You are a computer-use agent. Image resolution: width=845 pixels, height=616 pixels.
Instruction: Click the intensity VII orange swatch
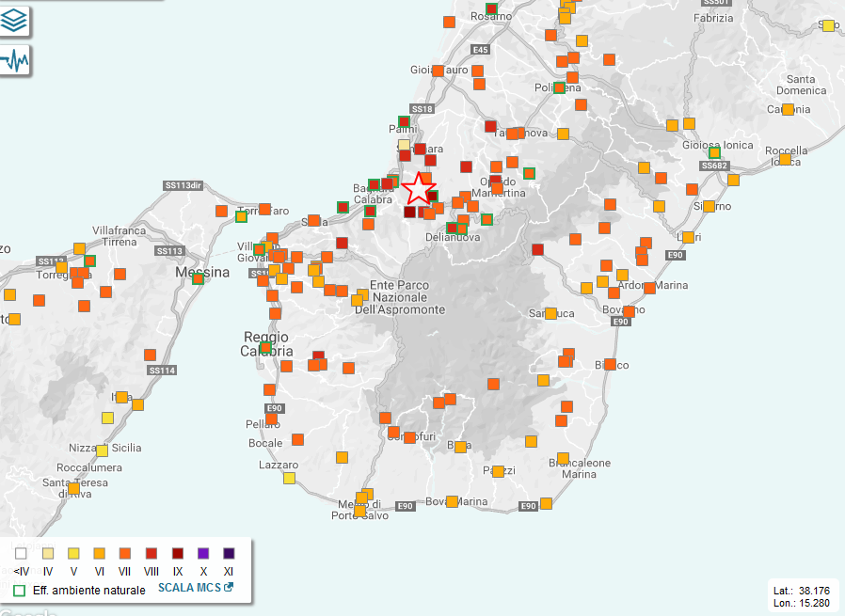pyautogui.click(x=125, y=553)
